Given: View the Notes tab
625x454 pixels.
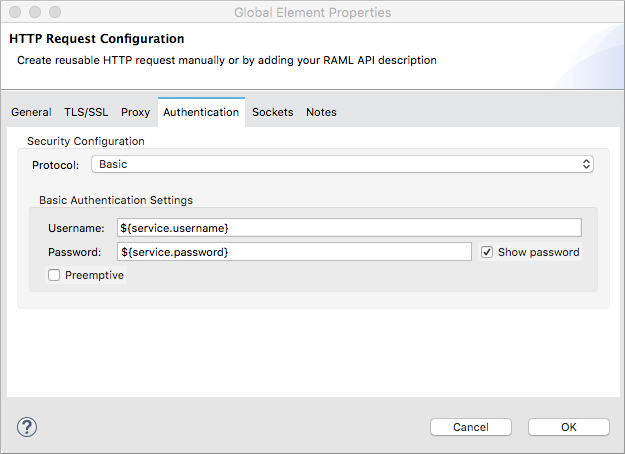Looking at the screenshot, I should coord(321,112).
